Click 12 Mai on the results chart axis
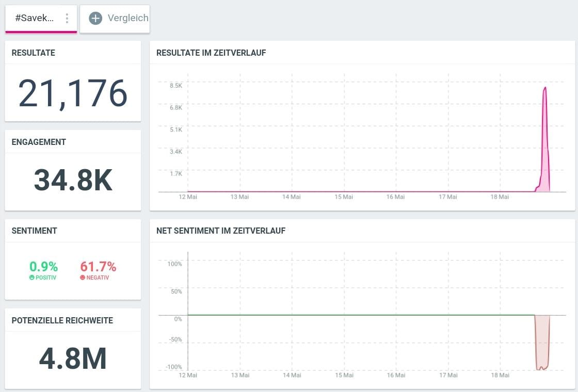The image size is (578, 392). [188, 197]
